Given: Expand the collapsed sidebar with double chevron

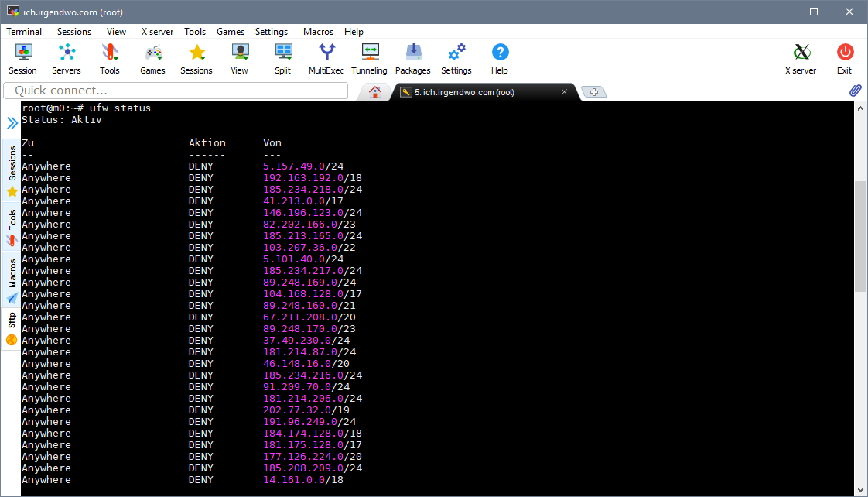Looking at the screenshot, I should tap(12, 123).
